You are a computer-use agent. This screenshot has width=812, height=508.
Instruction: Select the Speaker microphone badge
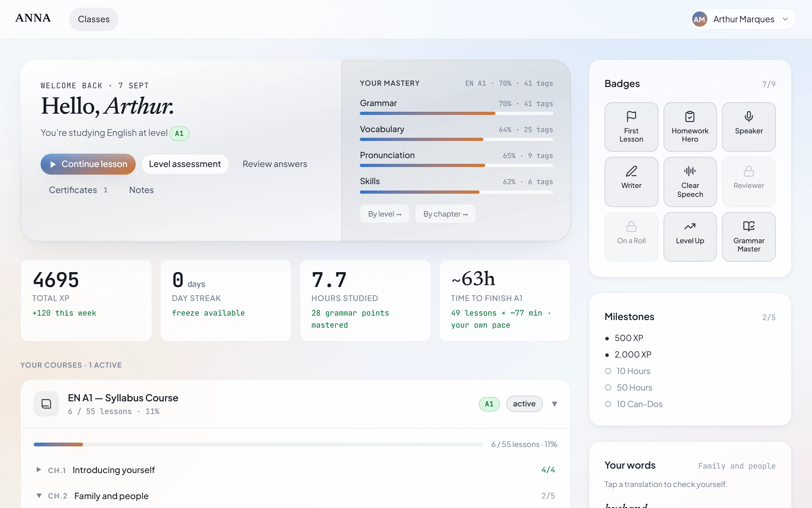coord(749,127)
